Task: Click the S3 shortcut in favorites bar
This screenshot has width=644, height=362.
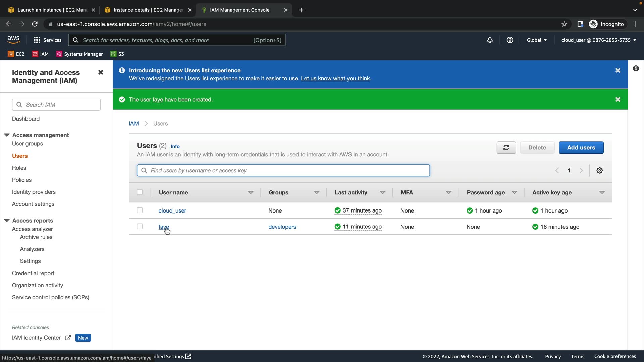Action: (117, 54)
